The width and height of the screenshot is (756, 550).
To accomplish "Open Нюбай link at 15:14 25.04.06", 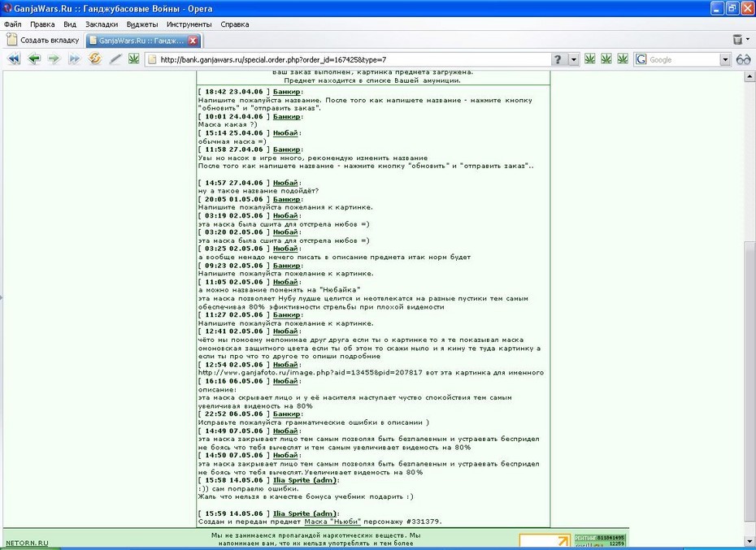I will click(285, 133).
